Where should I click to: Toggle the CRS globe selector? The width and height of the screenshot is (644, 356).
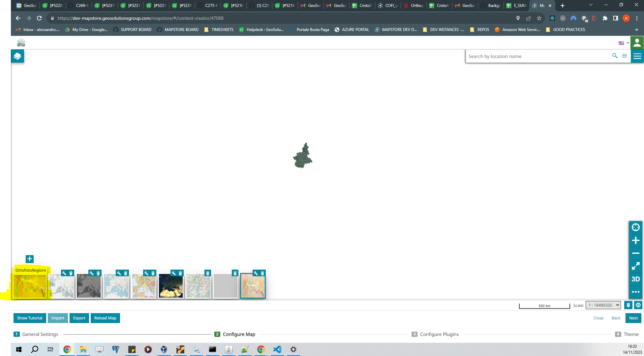tap(638, 305)
